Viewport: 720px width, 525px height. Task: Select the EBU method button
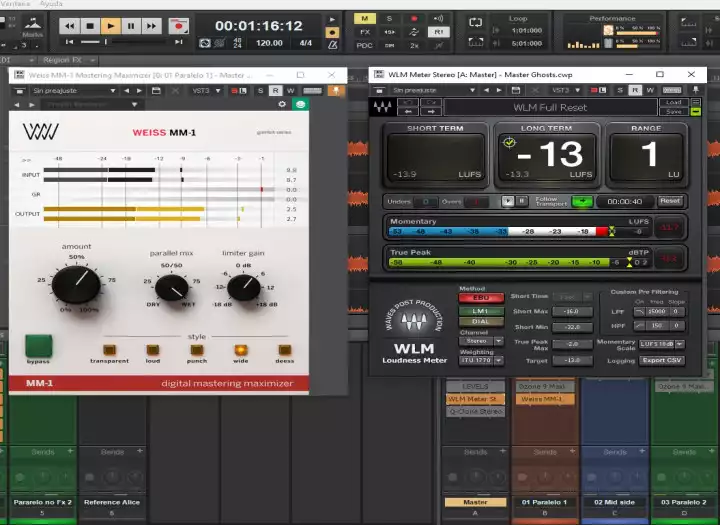(x=481, y=298)
